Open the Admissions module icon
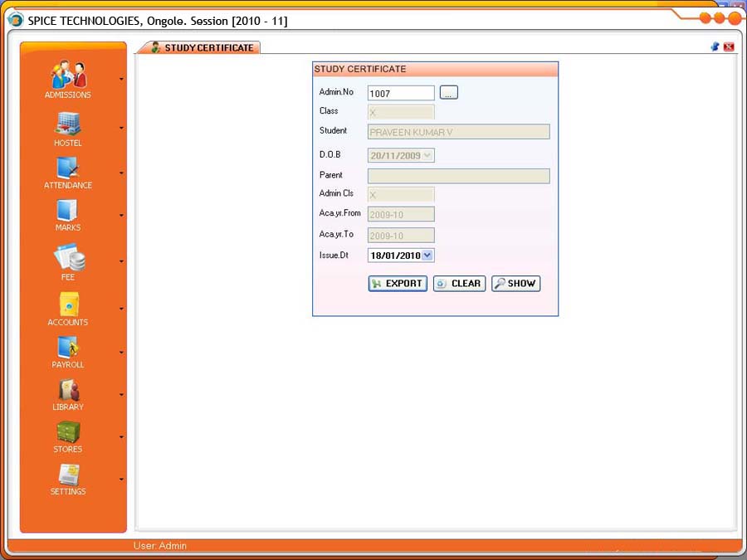Screen dimensions: 747x560 (68, 75)
